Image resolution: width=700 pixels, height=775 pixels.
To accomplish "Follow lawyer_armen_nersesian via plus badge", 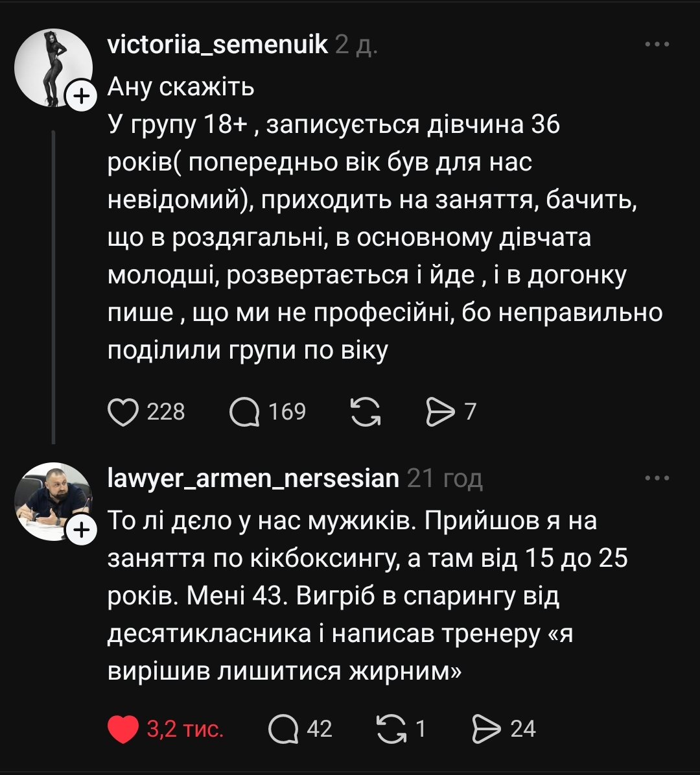I will pos(82,530).
